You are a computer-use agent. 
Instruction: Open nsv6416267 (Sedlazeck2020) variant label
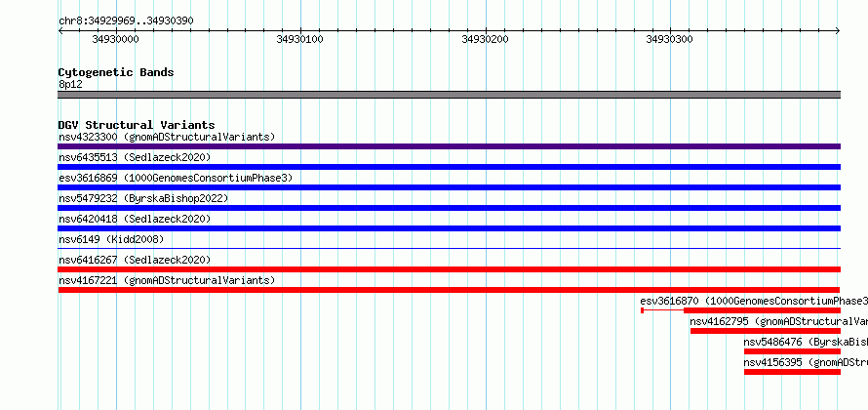(135, 260)
